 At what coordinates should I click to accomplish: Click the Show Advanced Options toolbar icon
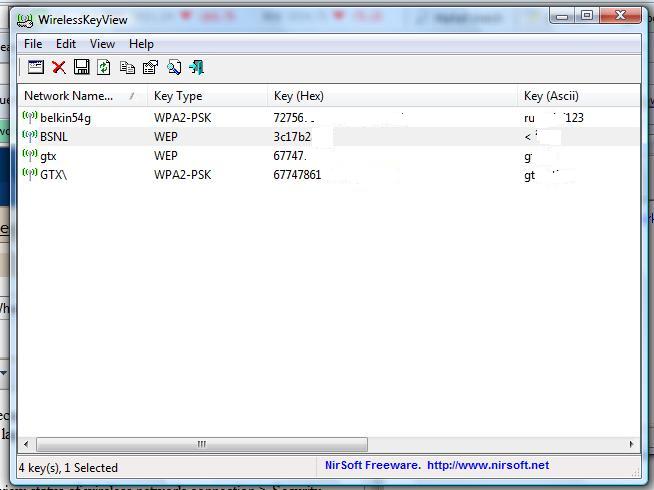pos(36,67)
